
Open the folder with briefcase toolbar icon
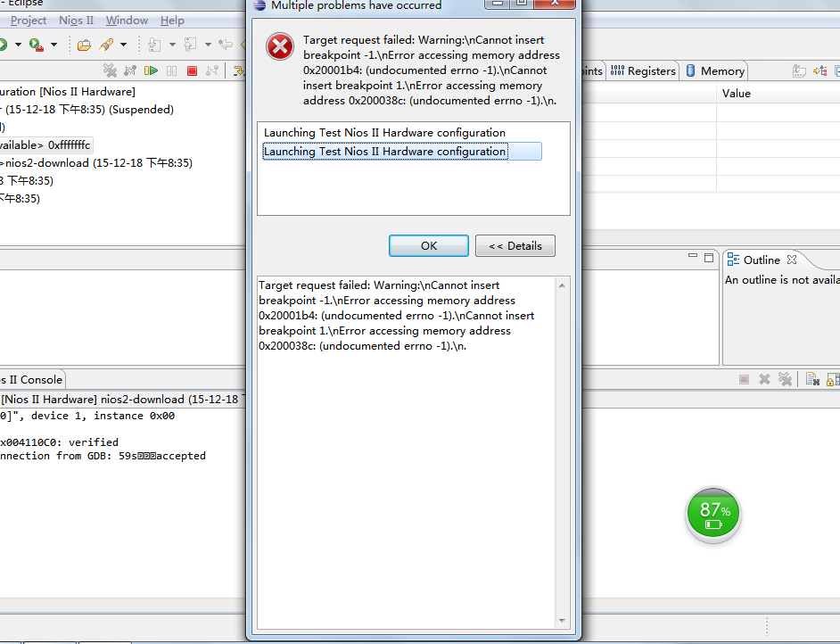pos(84,45)
